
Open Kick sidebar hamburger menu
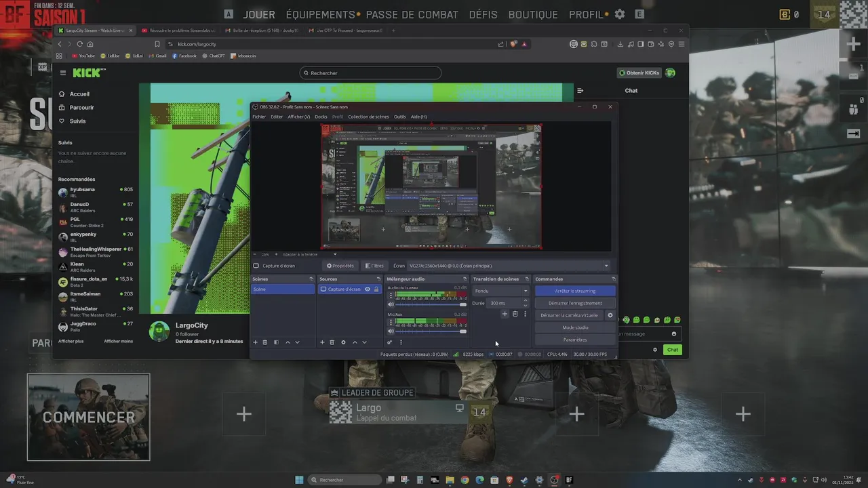[63, 73]
